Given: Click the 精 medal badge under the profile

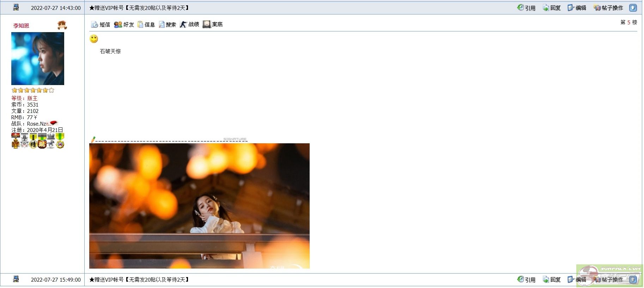Looking at the screenshot, I should pyautogui.click(x=33, y=141).
